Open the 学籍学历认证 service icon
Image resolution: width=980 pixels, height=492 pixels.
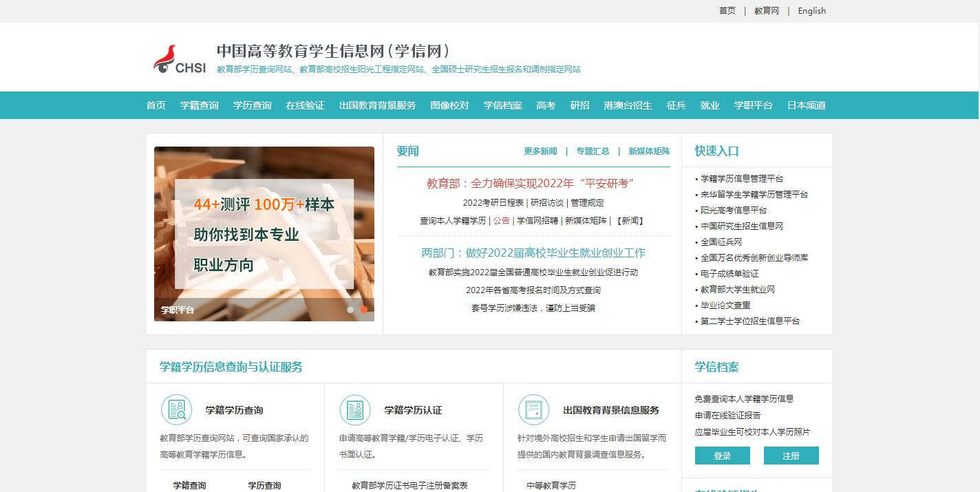pos(355,409)
